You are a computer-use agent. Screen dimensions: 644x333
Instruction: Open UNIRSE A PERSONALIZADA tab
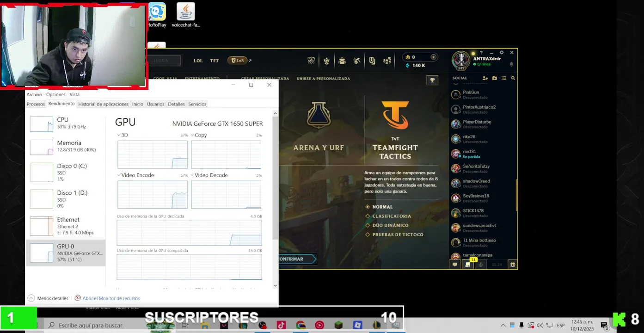(x=323, y=79)
